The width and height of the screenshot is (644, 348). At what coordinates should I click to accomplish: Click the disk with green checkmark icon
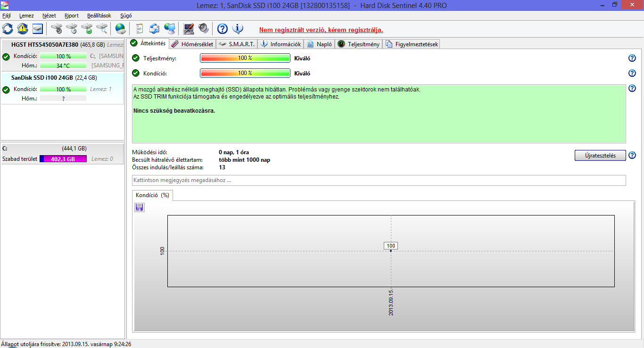coord(87,29)
